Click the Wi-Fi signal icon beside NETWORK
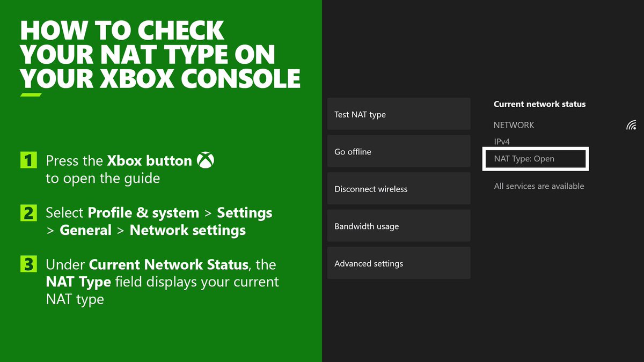Viewport: 644px width, 362px height. [631, 125]
